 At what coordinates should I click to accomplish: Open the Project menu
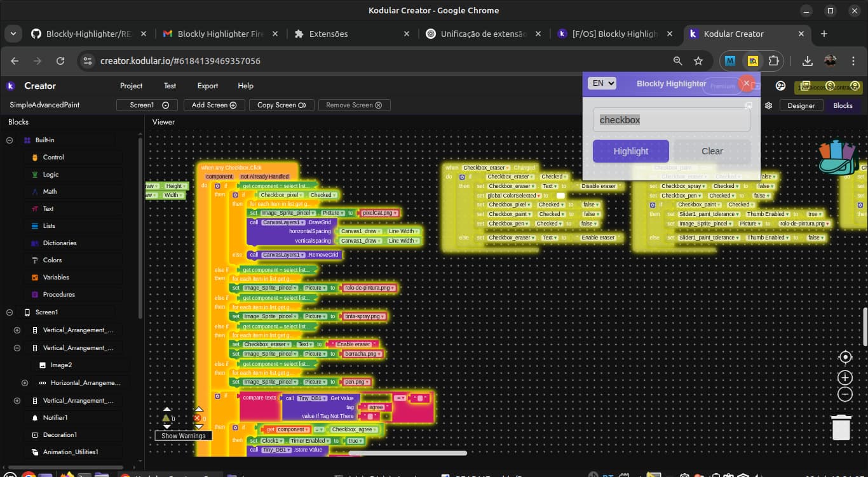click(131, 86)
